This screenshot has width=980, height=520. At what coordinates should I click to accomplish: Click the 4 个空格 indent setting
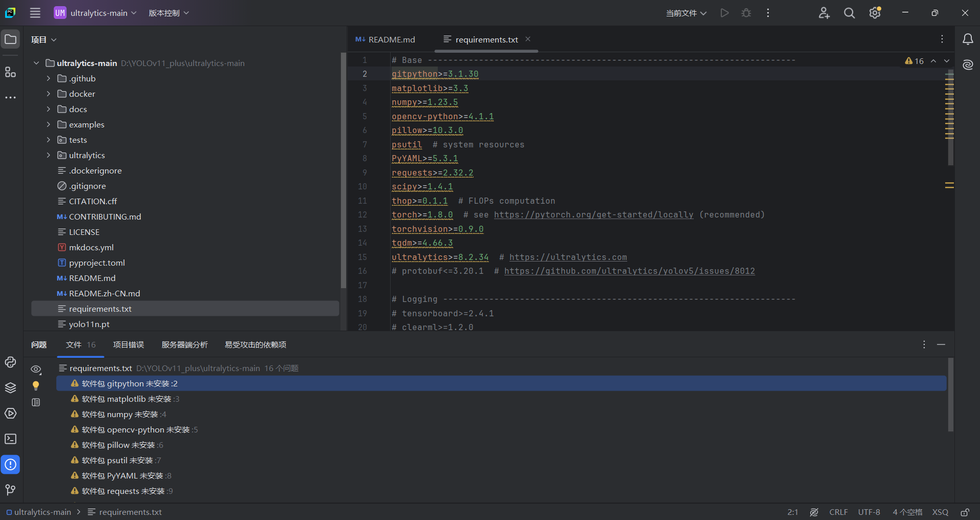[907, 512]
